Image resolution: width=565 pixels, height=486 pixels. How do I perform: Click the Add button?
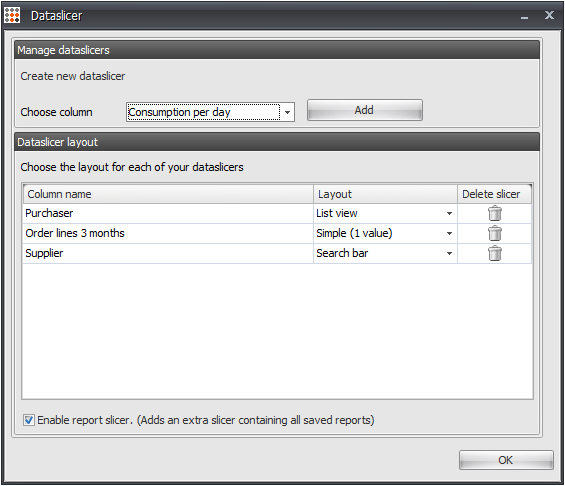pos(365,110)
